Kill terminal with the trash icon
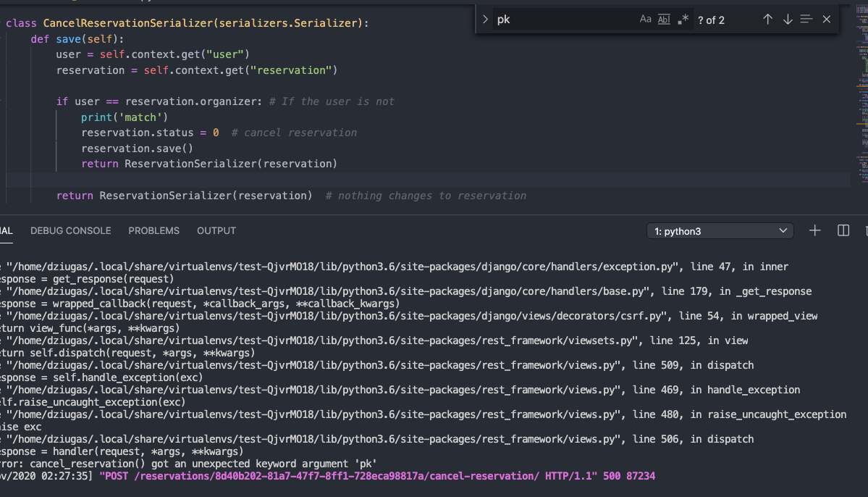Screen dimensions: 868x497 [x=865, y=230]
